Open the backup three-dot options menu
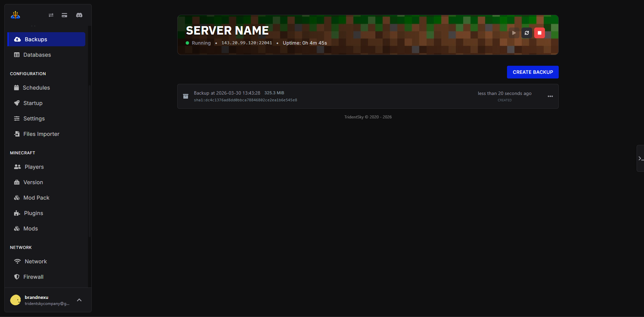644x317 pixels. tap(550, 96)
